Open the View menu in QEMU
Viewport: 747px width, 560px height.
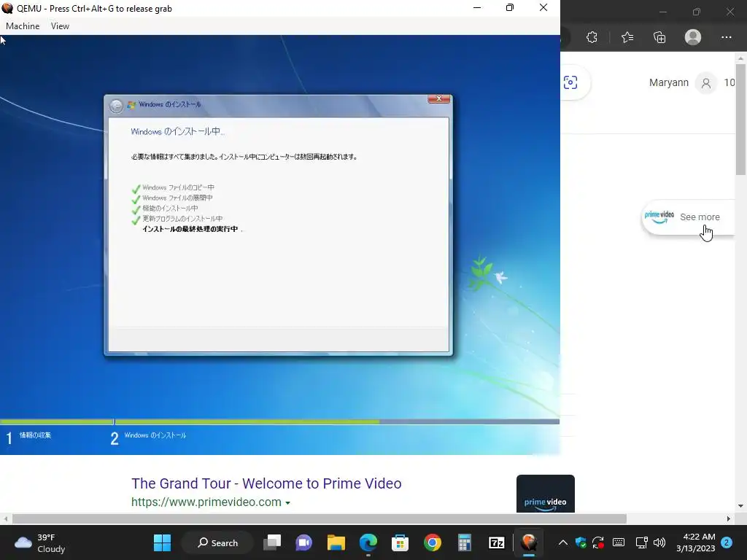point(60,26)
